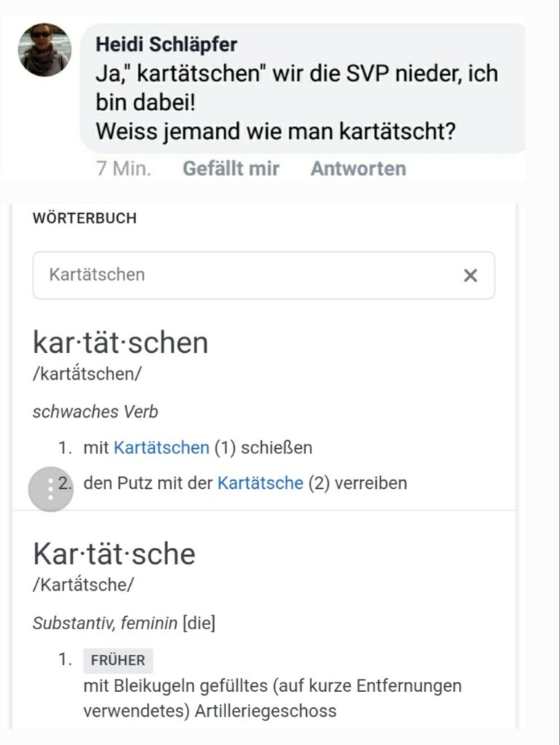Clear the Kartätschen search field

[x=470, y=275]
